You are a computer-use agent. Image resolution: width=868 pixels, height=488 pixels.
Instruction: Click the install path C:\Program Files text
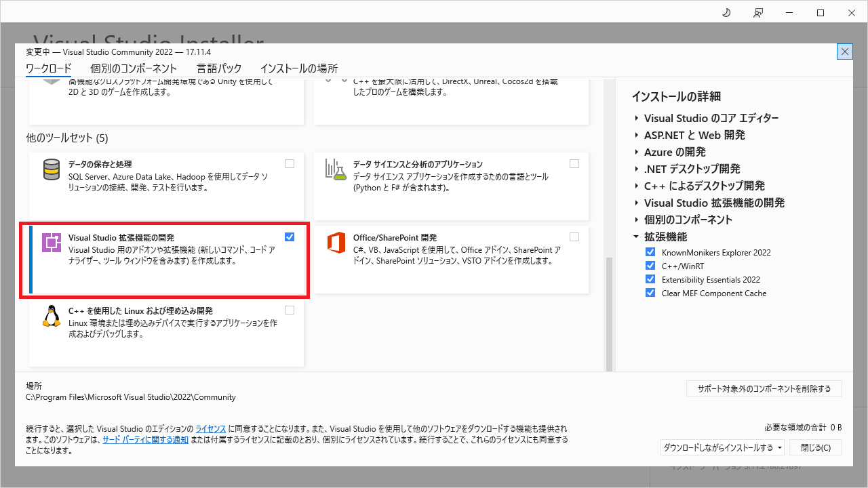click(131, 397)
